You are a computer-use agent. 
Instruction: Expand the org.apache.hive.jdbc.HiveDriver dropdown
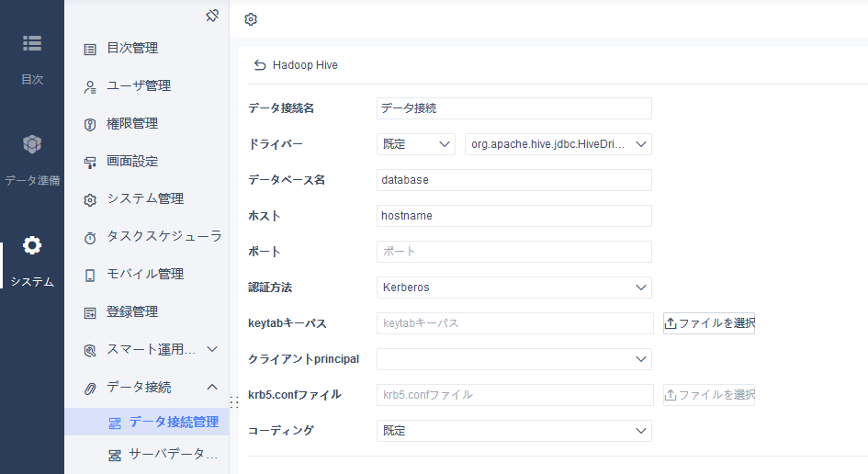(558, 144)
